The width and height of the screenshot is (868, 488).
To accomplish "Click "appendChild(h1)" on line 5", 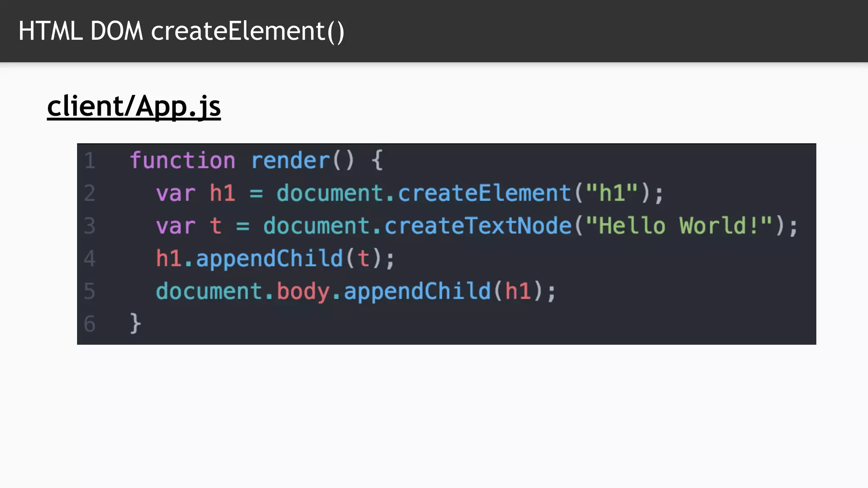I will point(443,291).
